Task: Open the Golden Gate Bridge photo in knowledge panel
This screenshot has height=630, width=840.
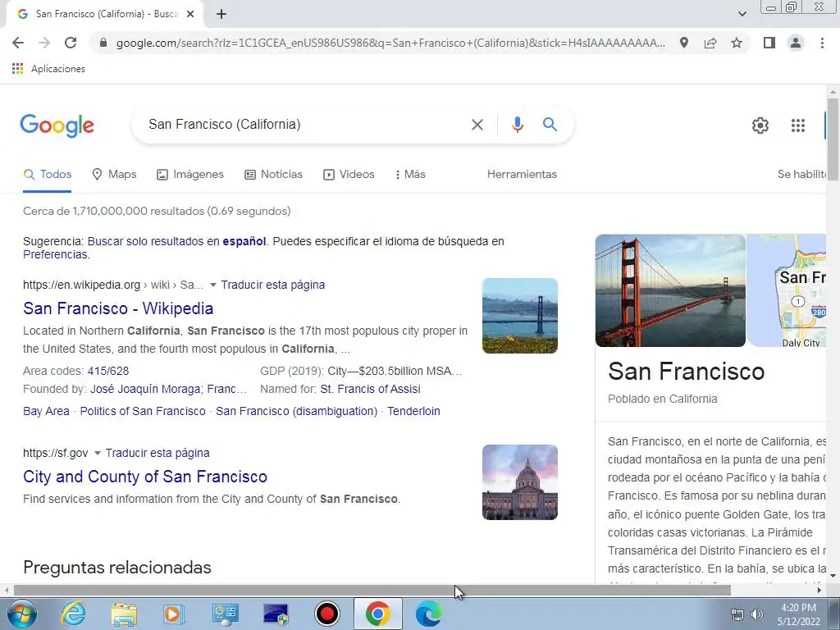Action: 670,291
